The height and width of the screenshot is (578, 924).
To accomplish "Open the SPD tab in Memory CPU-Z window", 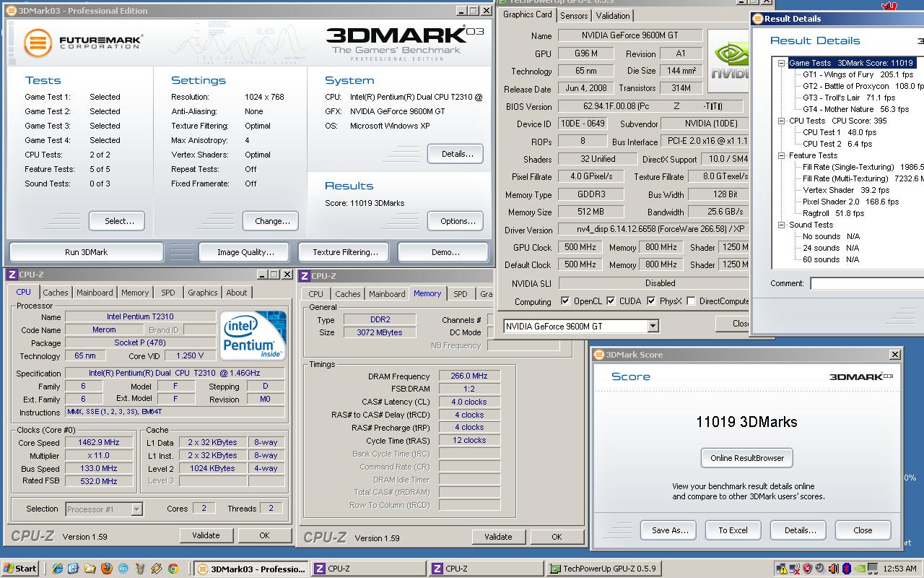I will point(461,294).
